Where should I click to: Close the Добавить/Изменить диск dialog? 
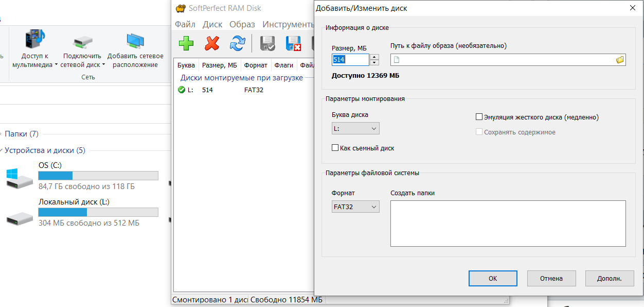tap(632, 8)
